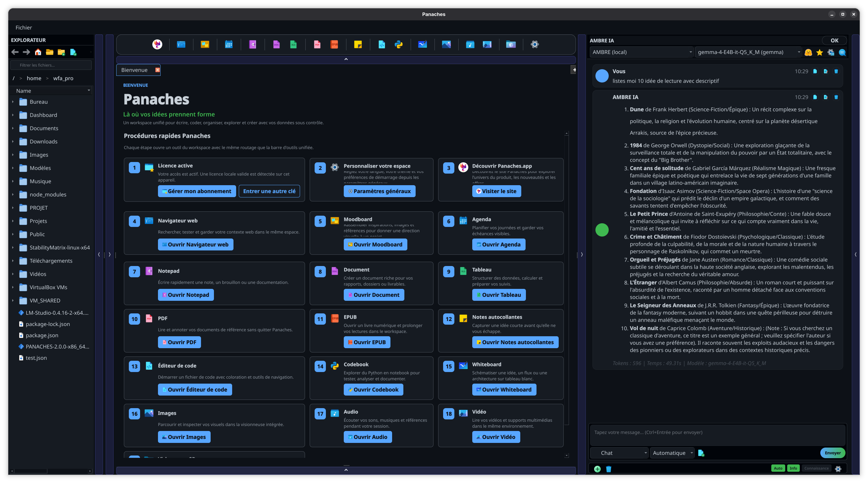Open the gemma model selection dropdown
868x483 pixels.
pyautogui.click(x=748, y=52)
